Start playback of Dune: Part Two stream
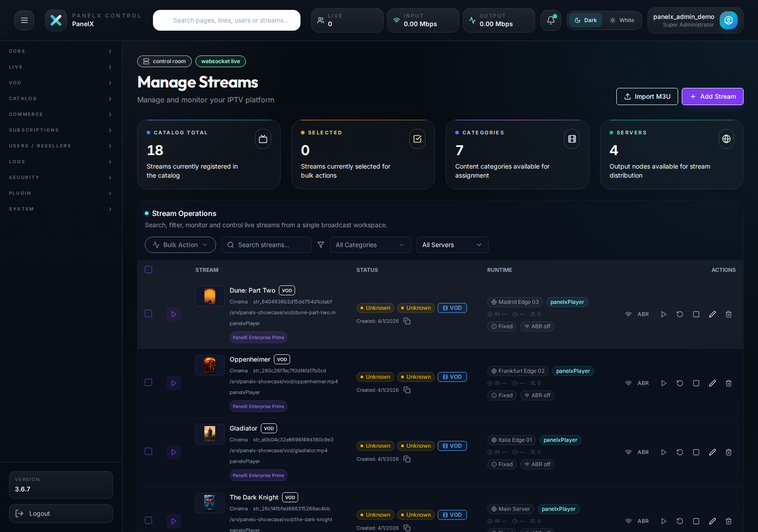The width and height of the screenshot is (758, 532). (x=663, y=314)
